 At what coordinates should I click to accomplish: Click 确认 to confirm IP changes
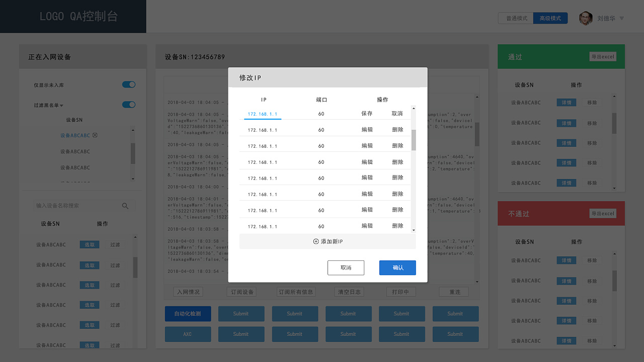tap(397, 267)
